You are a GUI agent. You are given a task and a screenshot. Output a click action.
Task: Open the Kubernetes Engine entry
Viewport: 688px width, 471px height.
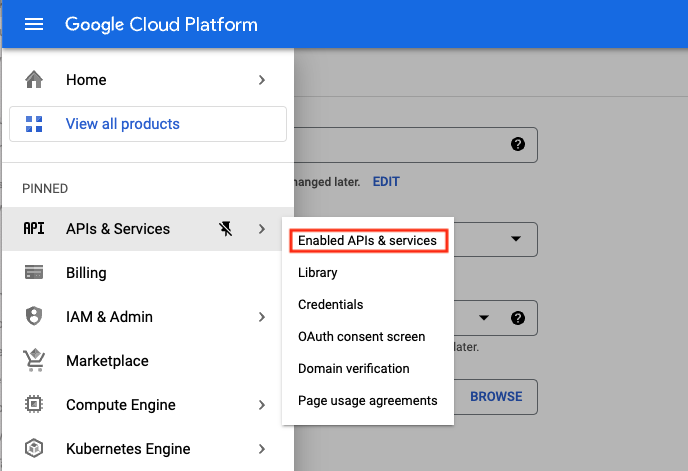click(148, 448)
